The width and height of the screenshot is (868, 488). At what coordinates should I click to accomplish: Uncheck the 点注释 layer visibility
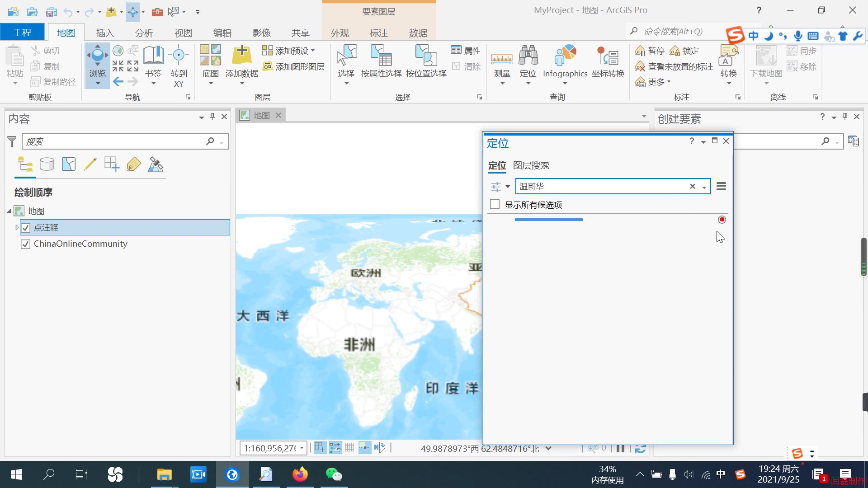26,227
